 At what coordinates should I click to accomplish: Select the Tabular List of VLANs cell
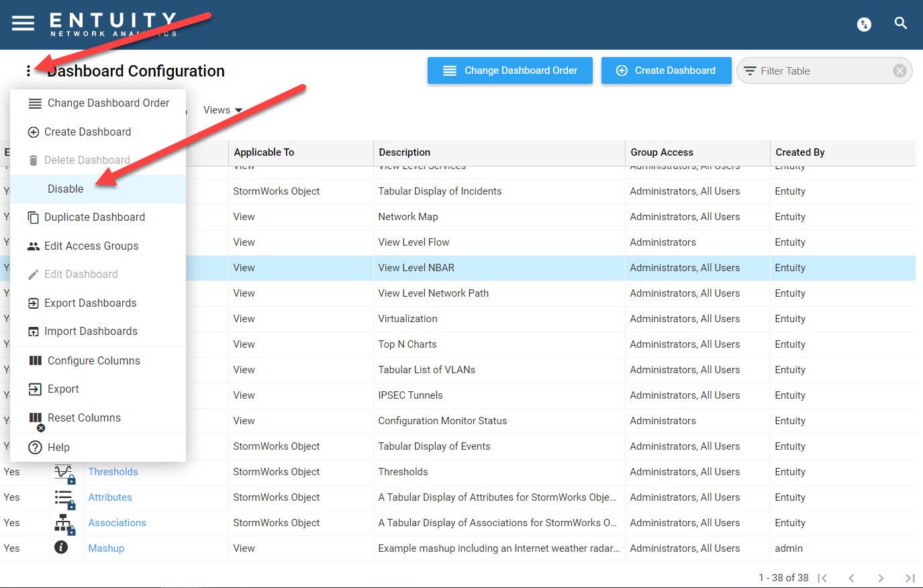click(499, 370)
